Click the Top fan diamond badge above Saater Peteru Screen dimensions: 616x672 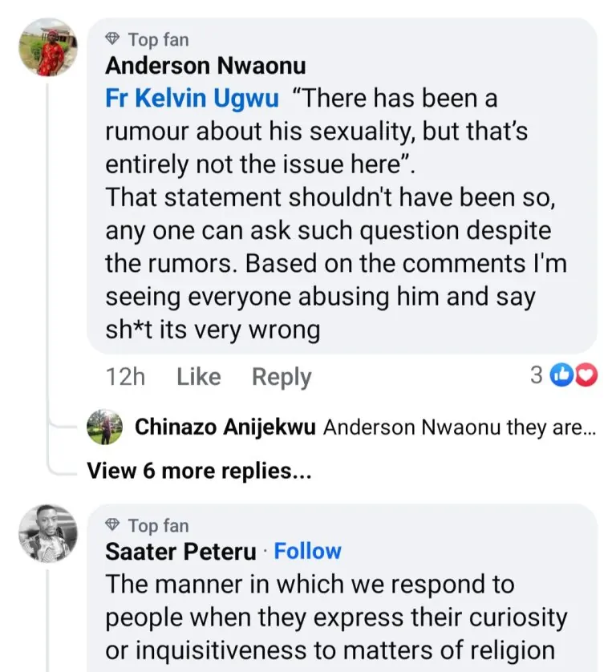point(113,525)
